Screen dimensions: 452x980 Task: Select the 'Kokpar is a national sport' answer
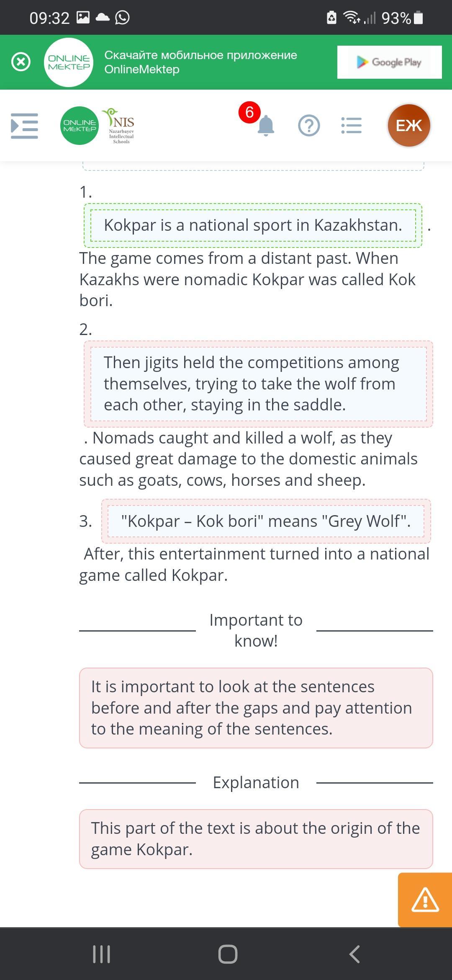(x=253, y=225)
